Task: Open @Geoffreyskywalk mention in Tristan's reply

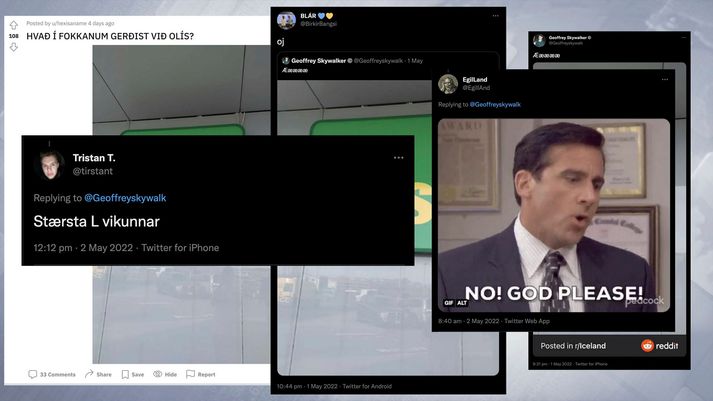Action: pyautogui.click(x=125, y=198)
